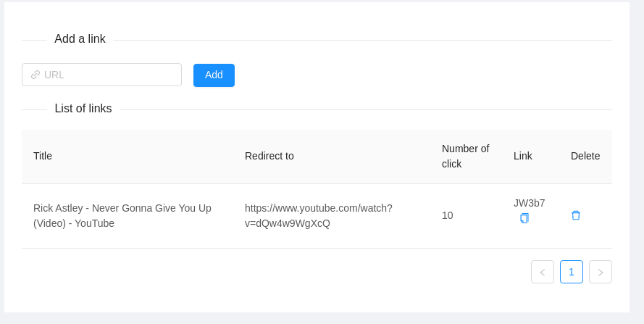The height and width of the screenshot is (324, 644).
Task: Click the trash icon to delete link
Action: pos(576,215)
